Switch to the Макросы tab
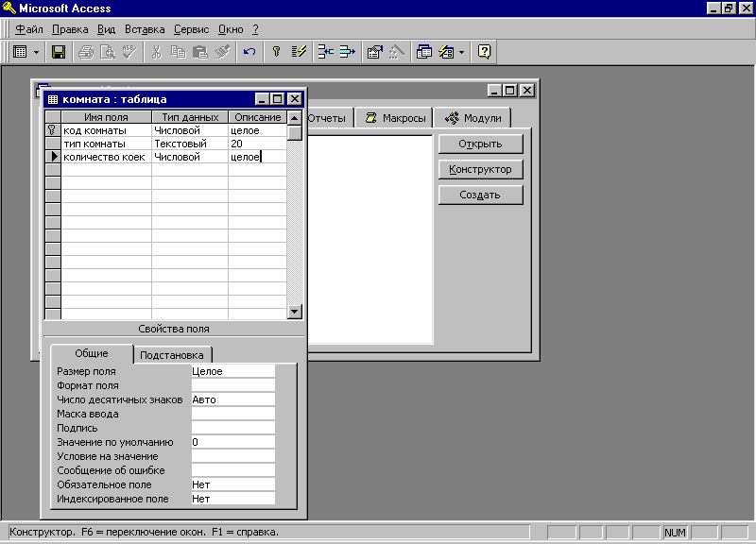The image size is (756, 544). click(395, 118)
